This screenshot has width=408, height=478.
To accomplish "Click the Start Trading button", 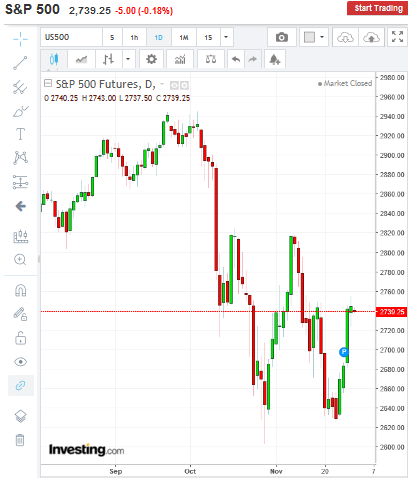I will coord(378,8).
